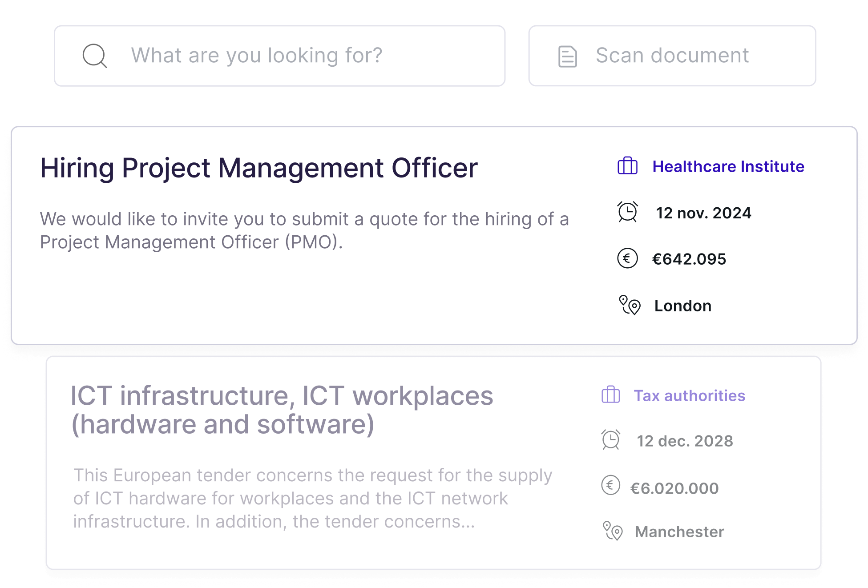The height and width of the screenshot is (588, 868).
Task: Select the 12 nov. 2024 deadline text
Action: tap(704, 213)
